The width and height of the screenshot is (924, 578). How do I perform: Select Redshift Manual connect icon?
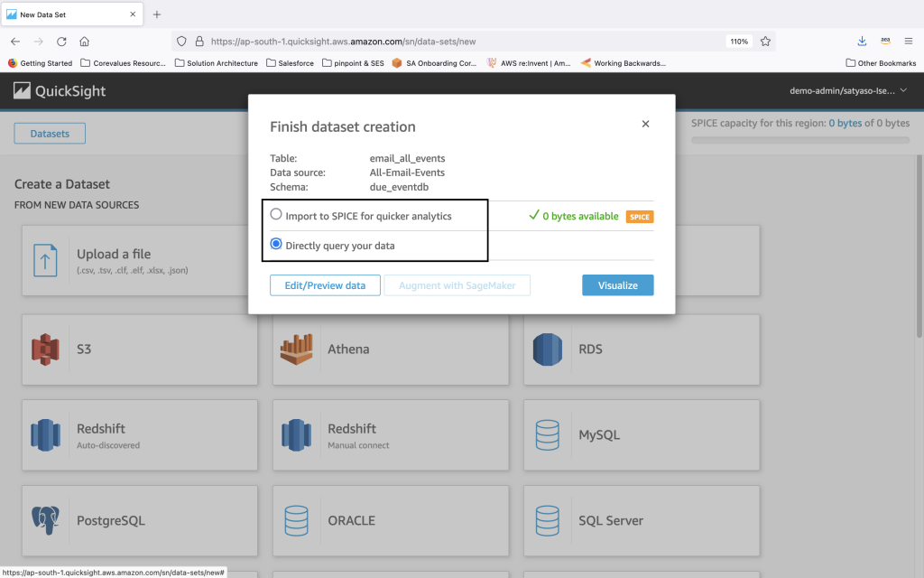[x=296, y=435]
